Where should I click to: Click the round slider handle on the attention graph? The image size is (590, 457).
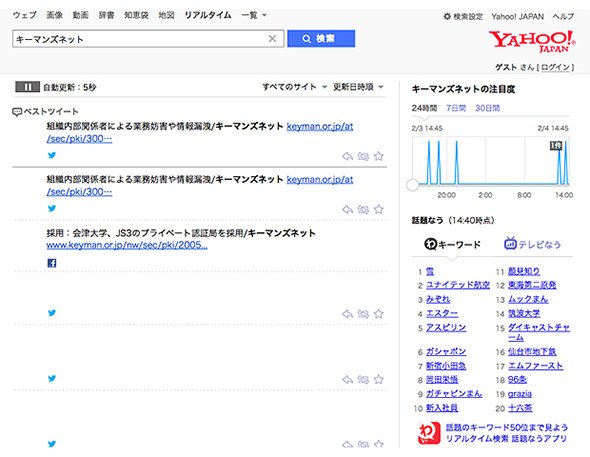(413, 185)
